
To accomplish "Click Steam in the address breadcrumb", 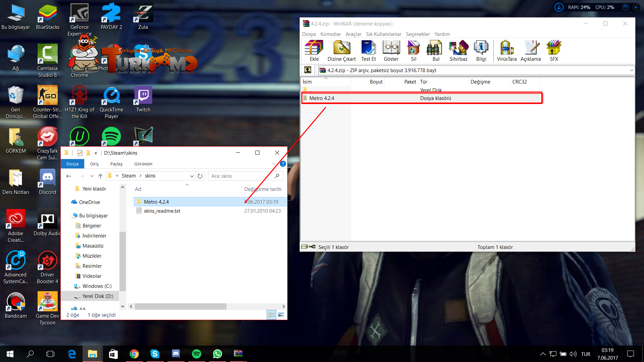I will pos(129,176).
